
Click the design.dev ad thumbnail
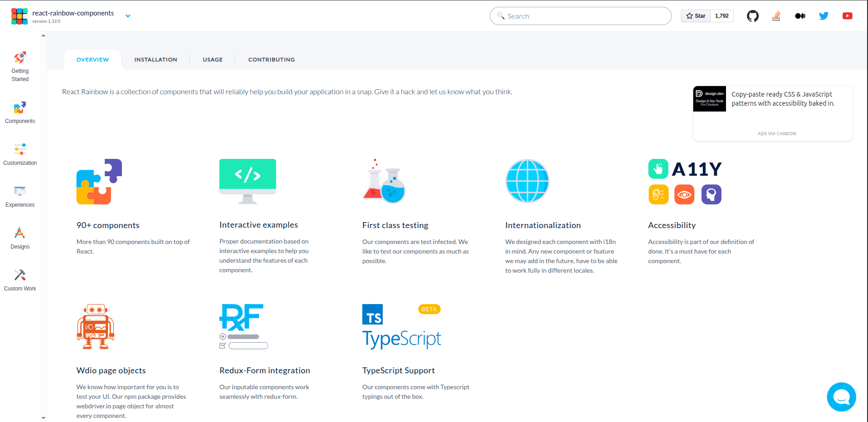coord(710,99)
